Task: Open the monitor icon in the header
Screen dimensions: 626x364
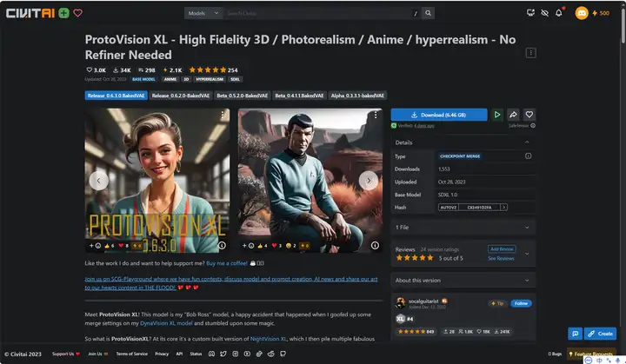Action: pos(530,13)
